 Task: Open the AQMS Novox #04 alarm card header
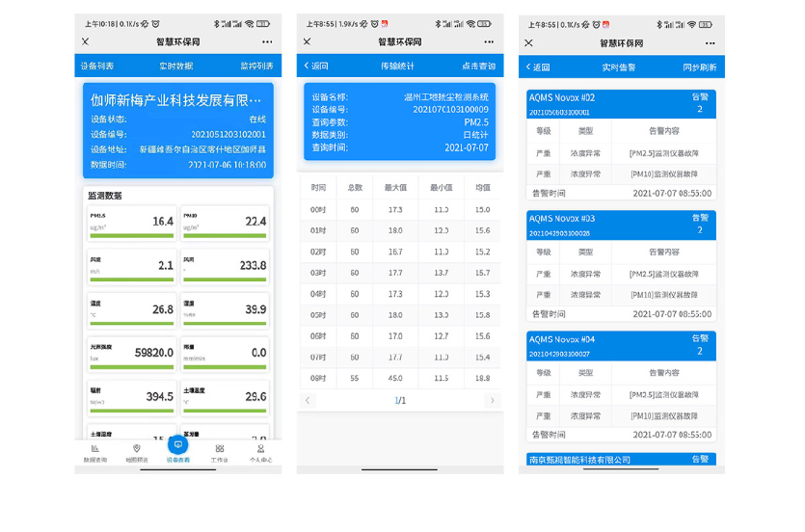621,346
